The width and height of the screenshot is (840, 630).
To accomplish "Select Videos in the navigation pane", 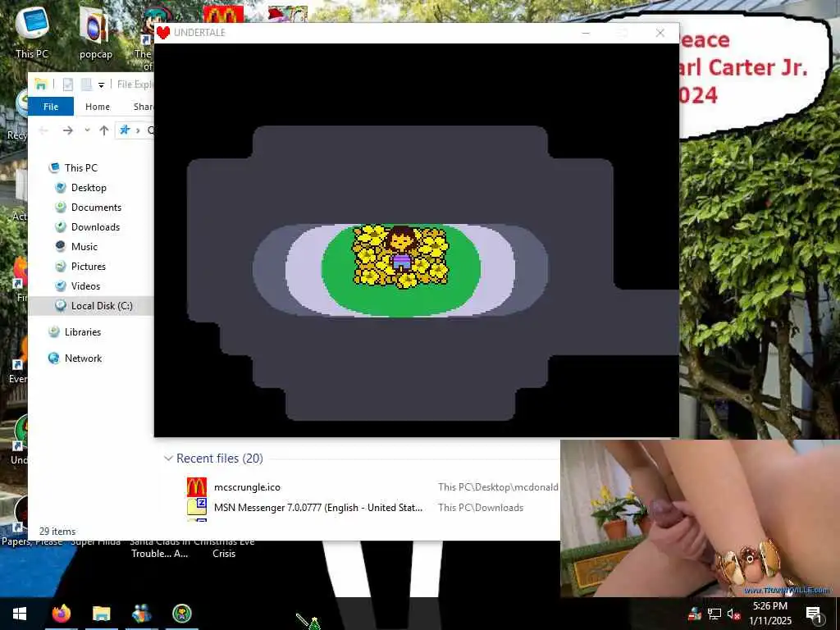I will [x=85, y=286].
